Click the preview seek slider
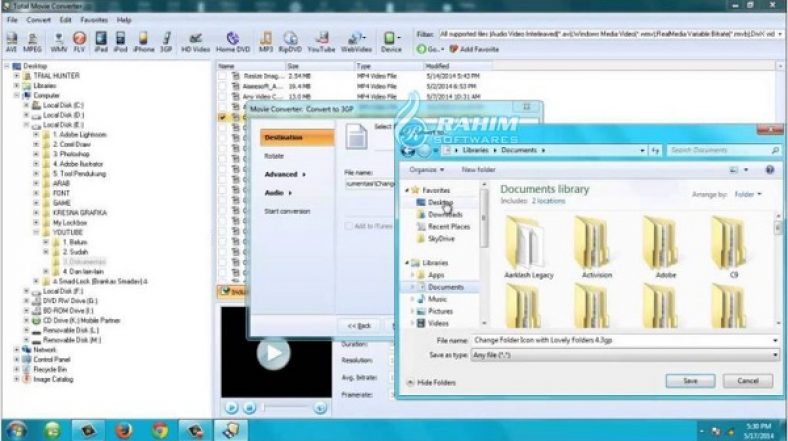The width and height of the screenshot is (788, 441). pyautogui.click(x=286, y=408)
